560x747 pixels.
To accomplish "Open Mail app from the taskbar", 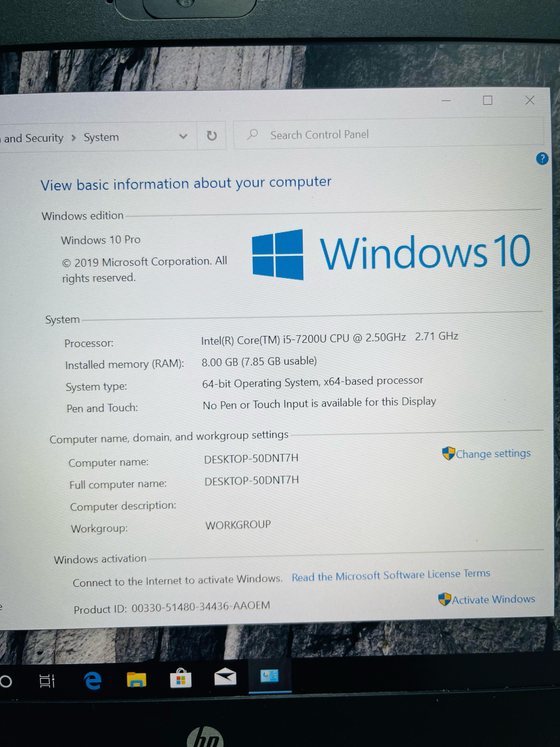I will click(225, 677).
